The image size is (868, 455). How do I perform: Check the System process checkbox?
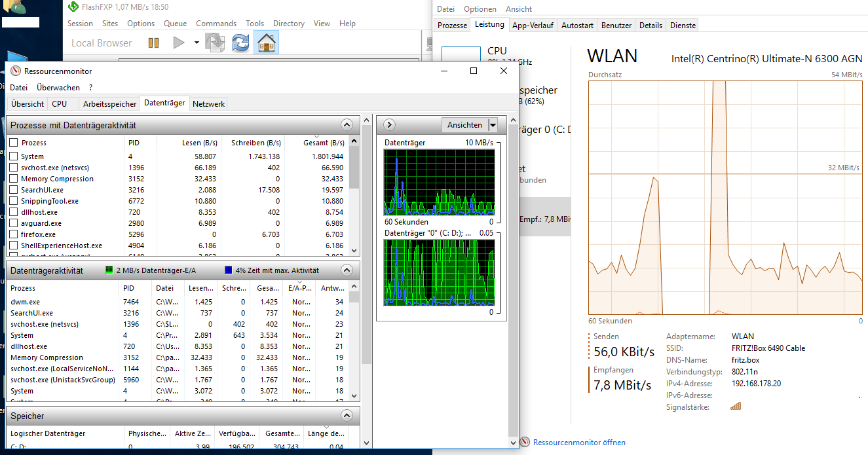[13, 156]
